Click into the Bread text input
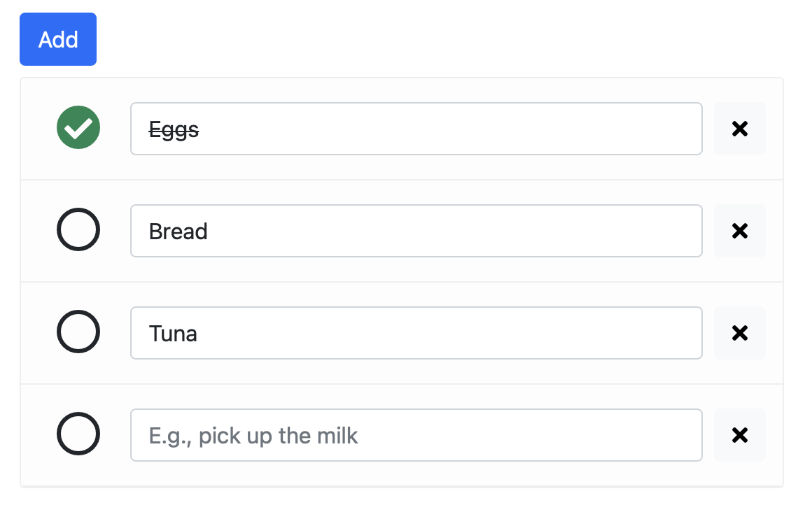Image resolution: width=812 pixels, height=512 pixels. [x=416, y=231]
